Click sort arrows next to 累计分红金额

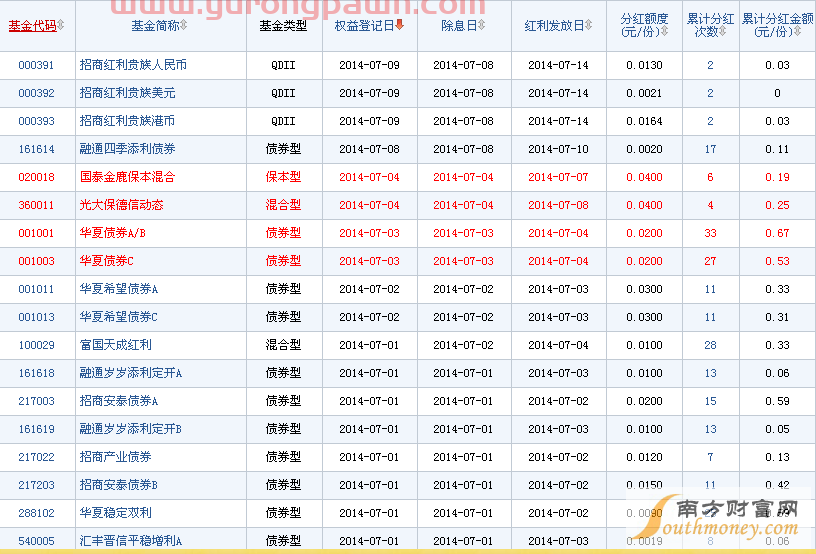coord(798,32)
